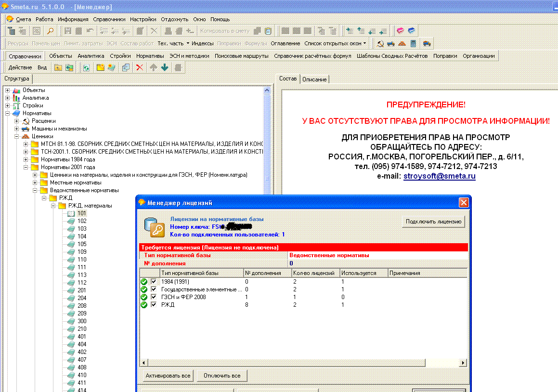This screenshot has width=558, height=392.
Task: Collapse the Нормативы tree node
Action: [8, 114]
